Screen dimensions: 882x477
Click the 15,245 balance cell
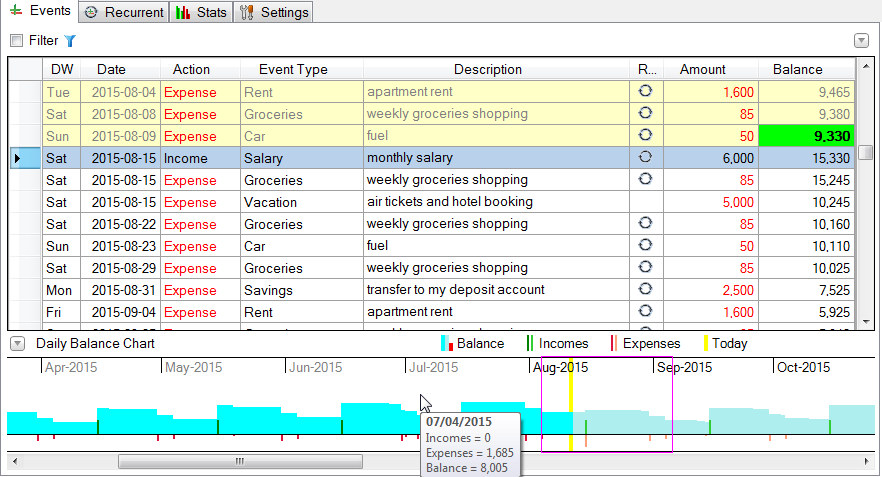click(x=807, y=180)
